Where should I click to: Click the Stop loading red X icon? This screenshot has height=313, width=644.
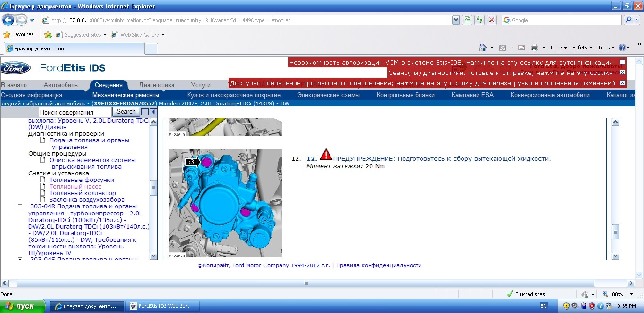(x=492, y=20)
